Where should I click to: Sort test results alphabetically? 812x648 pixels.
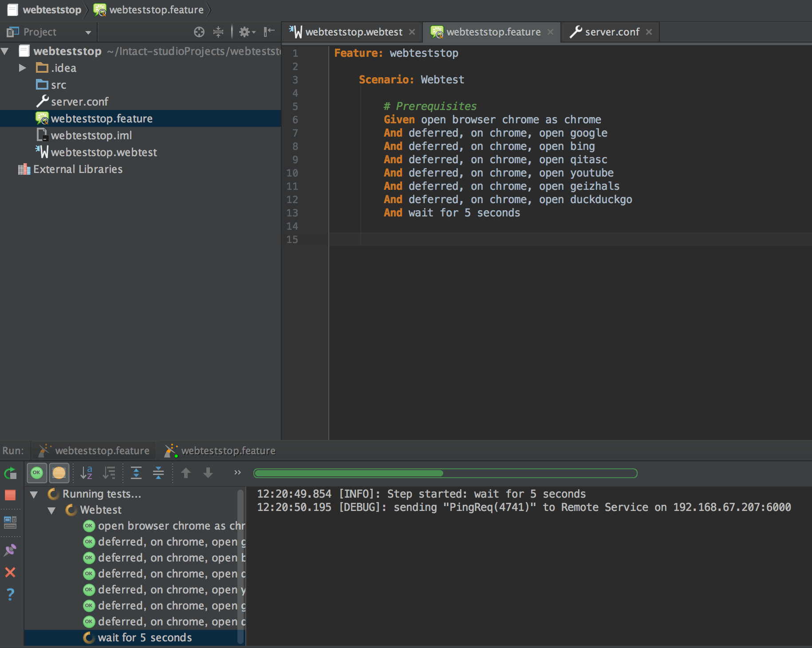point(87,473)
